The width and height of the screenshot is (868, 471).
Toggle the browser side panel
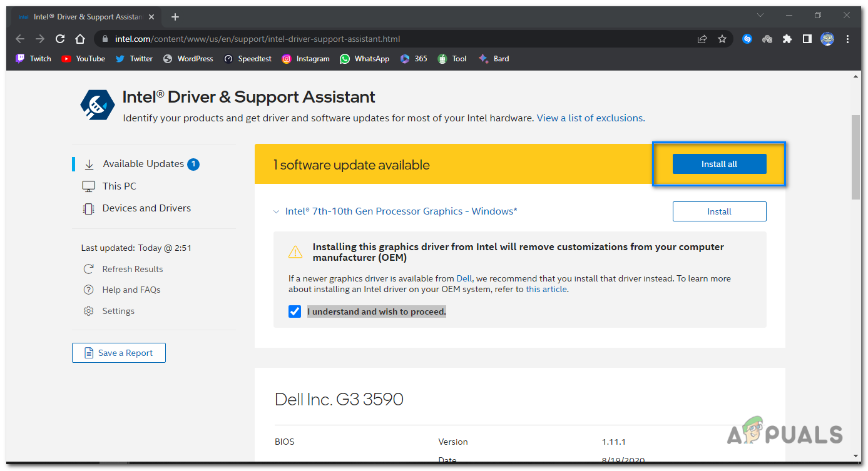[807, 39]
